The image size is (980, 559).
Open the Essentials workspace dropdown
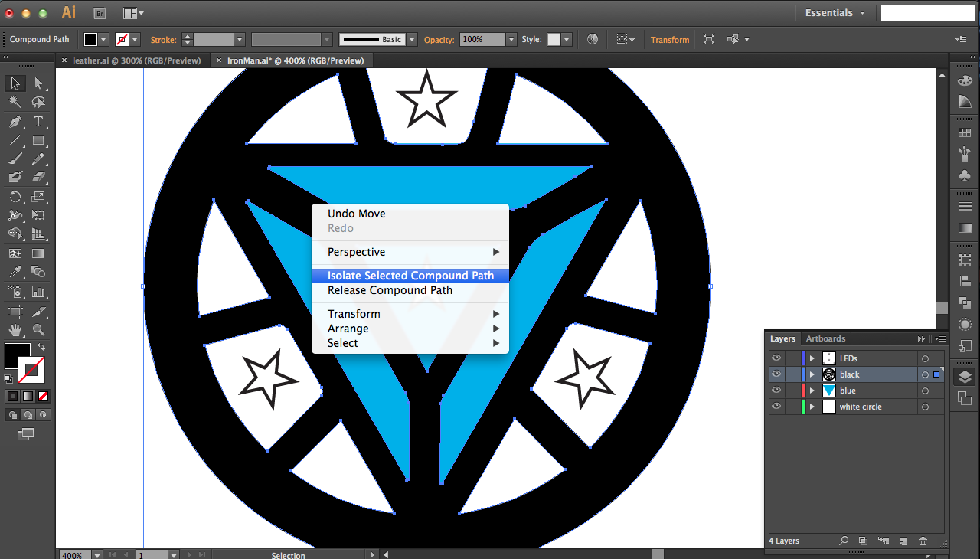click(x=835, y=13)
